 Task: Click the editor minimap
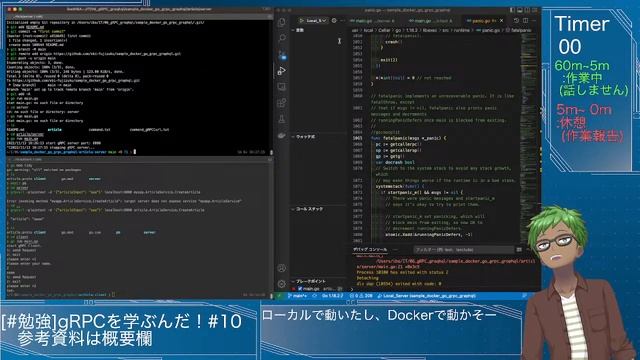(529, 139)
